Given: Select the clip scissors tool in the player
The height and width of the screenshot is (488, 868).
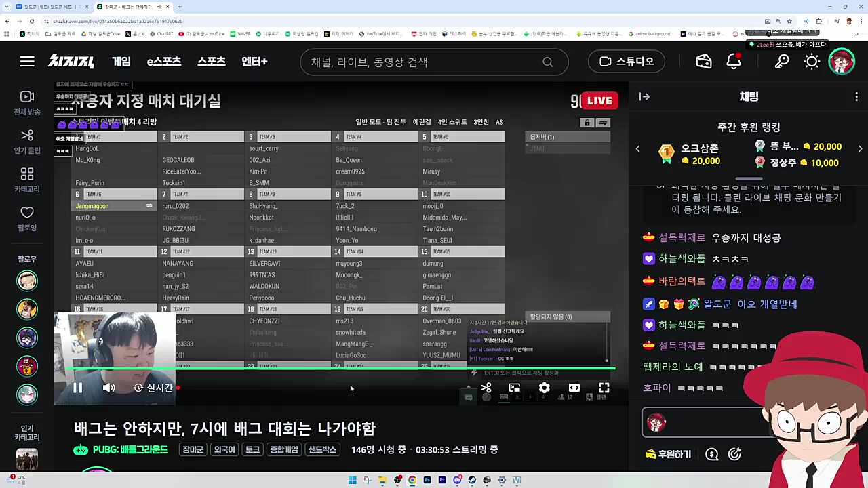Looking at the screenshot, I should [x=486, y=387].
